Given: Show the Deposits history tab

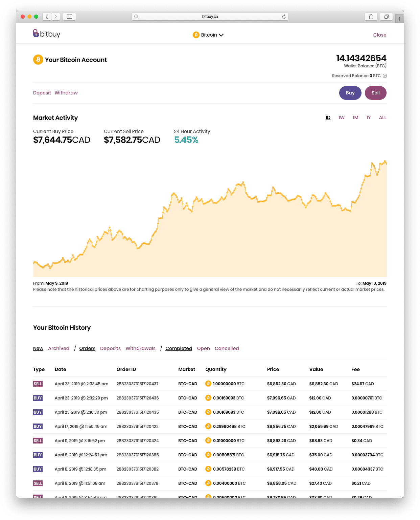Looking at the screenshot, I should (x=110, y=348).
